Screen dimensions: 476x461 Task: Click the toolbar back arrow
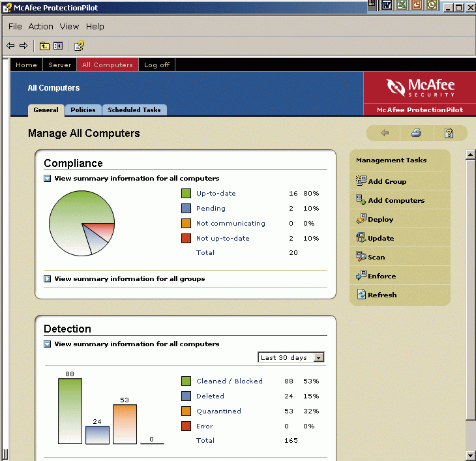coord(10,46)
